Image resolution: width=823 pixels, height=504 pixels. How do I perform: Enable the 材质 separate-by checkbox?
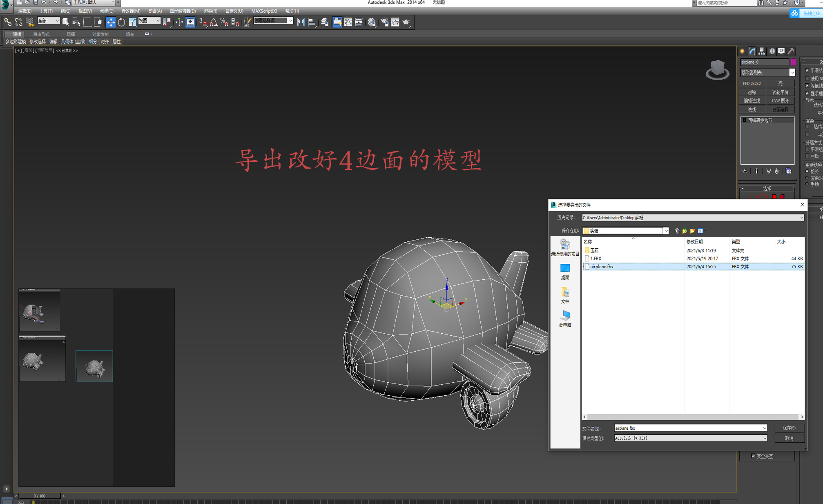click(x=807, y=156)
